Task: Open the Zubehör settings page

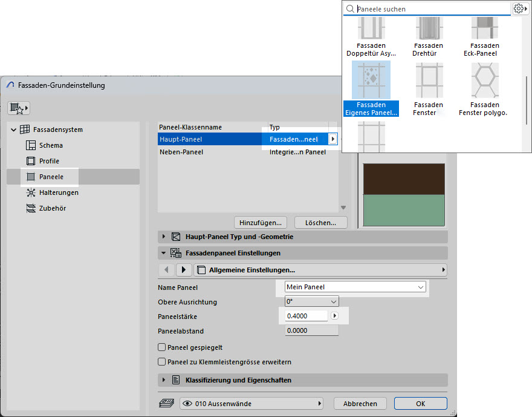Action: 53,208
